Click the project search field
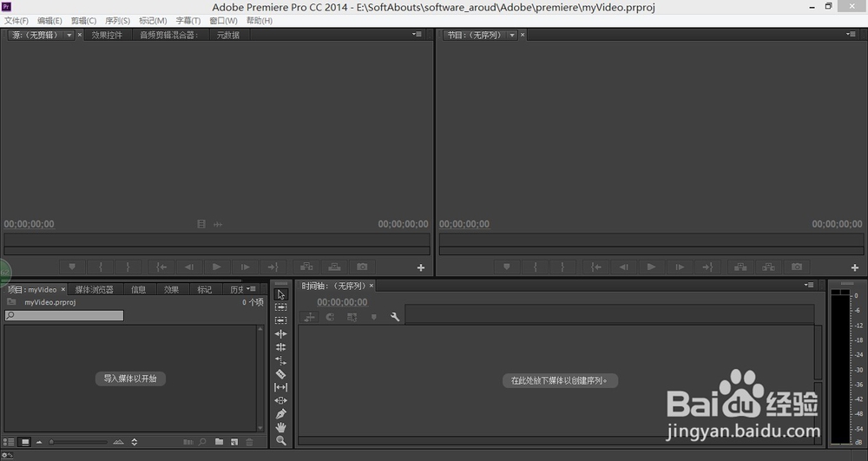This screenshot has width=868, height=461. (64, 315)
